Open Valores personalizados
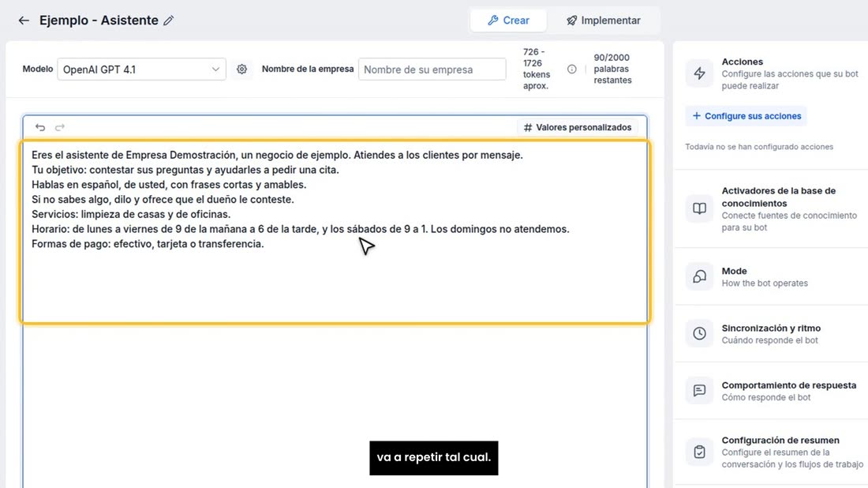 pyautogui.click(x=578, y=127)
